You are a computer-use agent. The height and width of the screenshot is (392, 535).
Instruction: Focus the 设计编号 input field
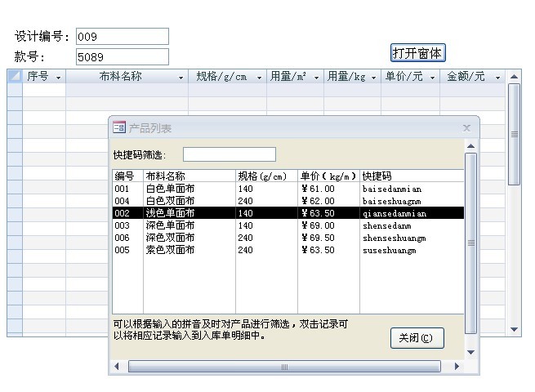(x=123, y=37)
